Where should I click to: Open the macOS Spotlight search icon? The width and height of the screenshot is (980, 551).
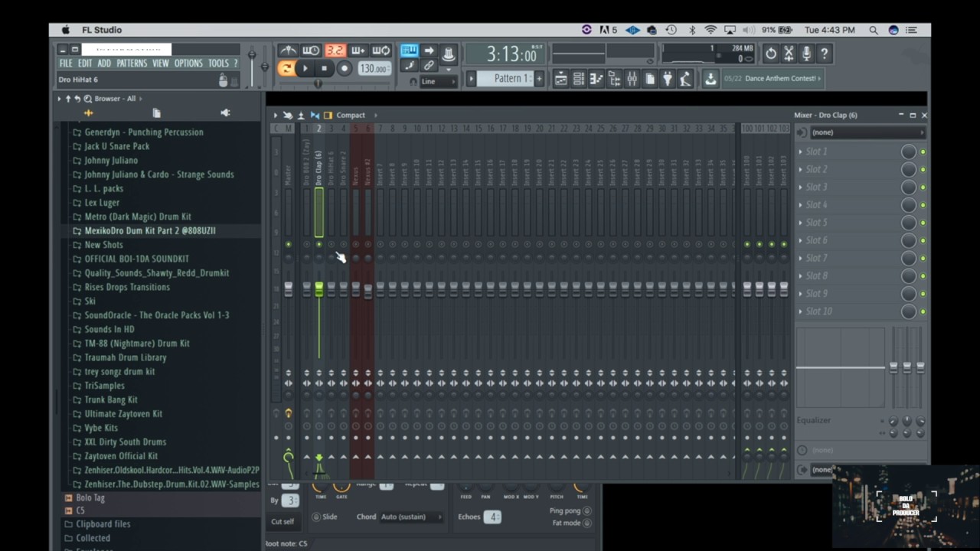[x=874, y=30]
